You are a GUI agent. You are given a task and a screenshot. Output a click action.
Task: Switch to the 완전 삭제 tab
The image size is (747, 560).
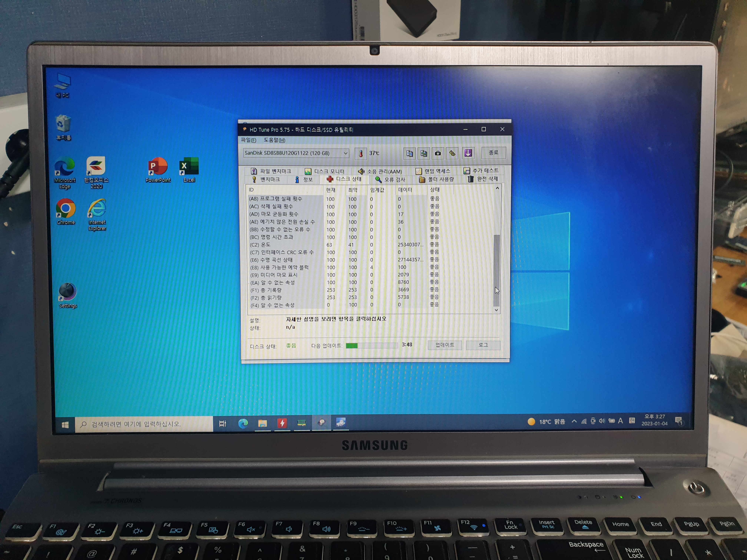tap(483, 179)
